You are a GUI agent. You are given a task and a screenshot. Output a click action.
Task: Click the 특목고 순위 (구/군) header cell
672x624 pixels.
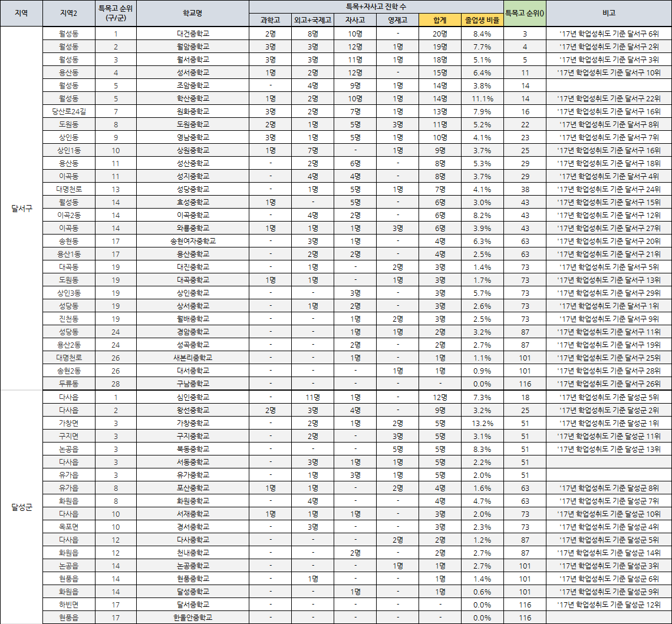click(x=116, y=14)
